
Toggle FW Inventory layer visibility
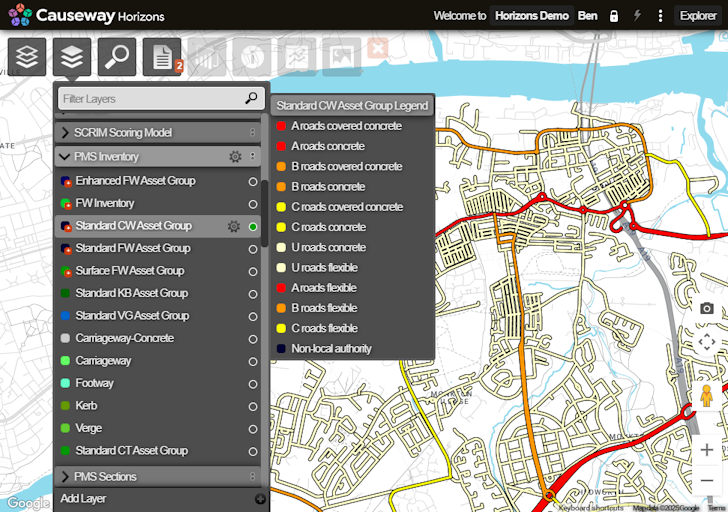pyautogui.click(x=253, y=203)
